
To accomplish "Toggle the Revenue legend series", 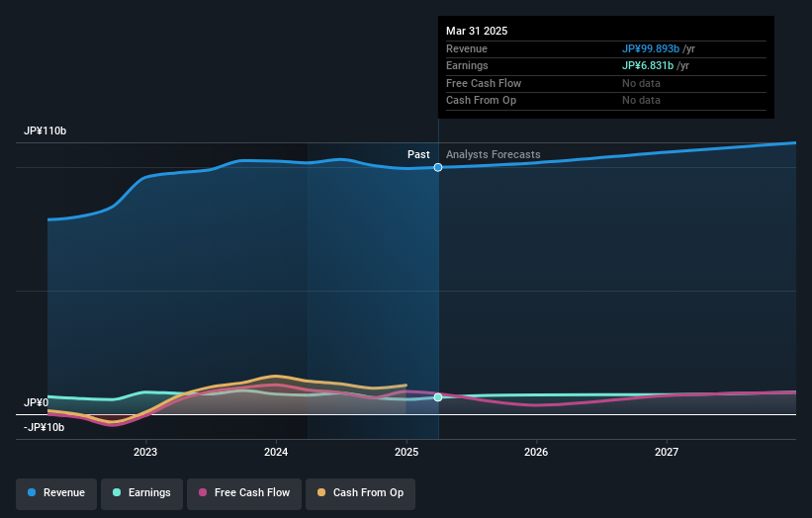I will coord(56,492).
